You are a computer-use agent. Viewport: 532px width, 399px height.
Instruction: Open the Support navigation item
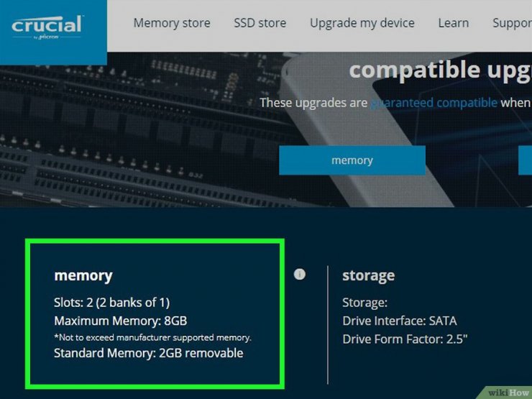pos(512,23)
